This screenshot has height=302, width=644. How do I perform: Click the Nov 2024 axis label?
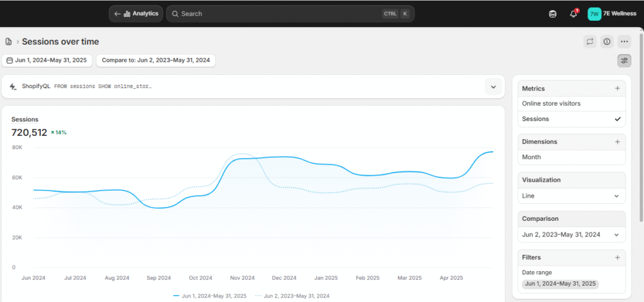[242, 277]
